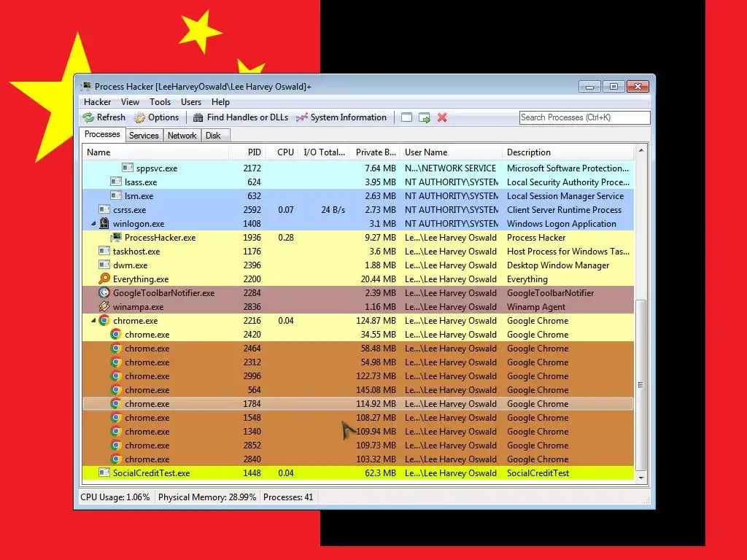The height and width of the screenshot is (560, 747).
Task: Click the lsass.exe process icon
Action: coord(116,182)
